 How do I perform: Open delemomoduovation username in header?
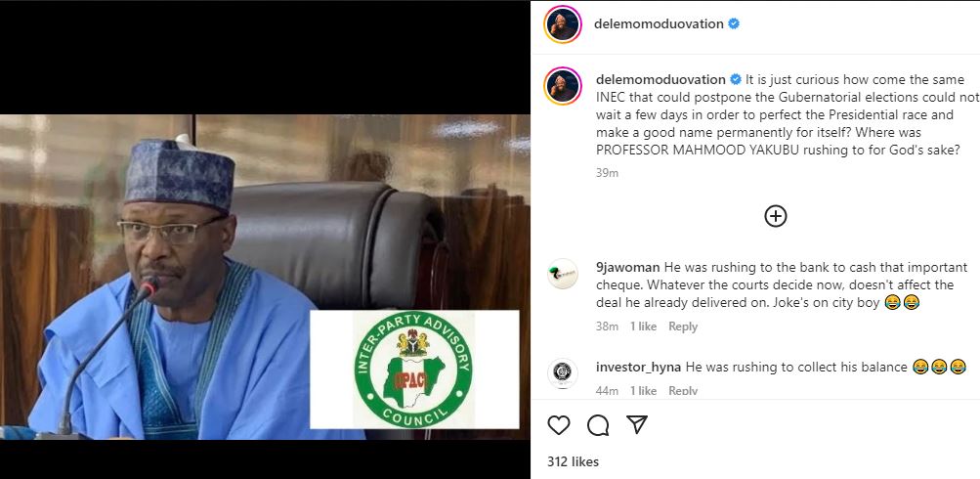pos(660,23)
